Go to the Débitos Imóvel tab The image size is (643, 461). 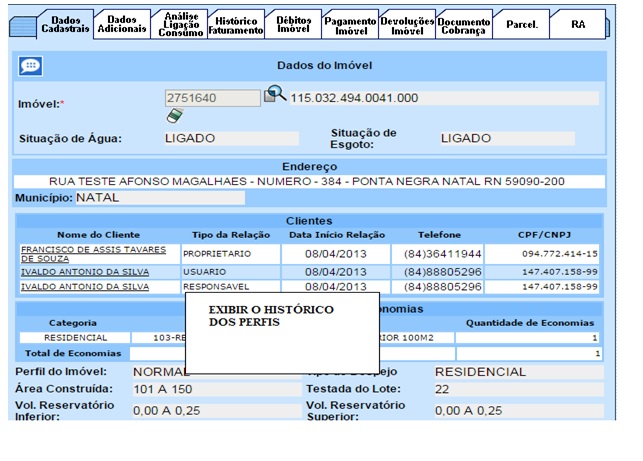point(293,25)
